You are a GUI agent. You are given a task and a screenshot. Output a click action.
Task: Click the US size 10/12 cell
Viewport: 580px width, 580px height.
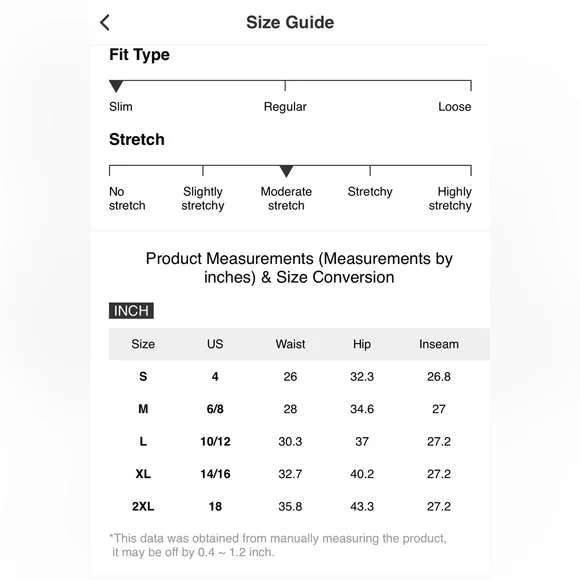tap(215, 441)
